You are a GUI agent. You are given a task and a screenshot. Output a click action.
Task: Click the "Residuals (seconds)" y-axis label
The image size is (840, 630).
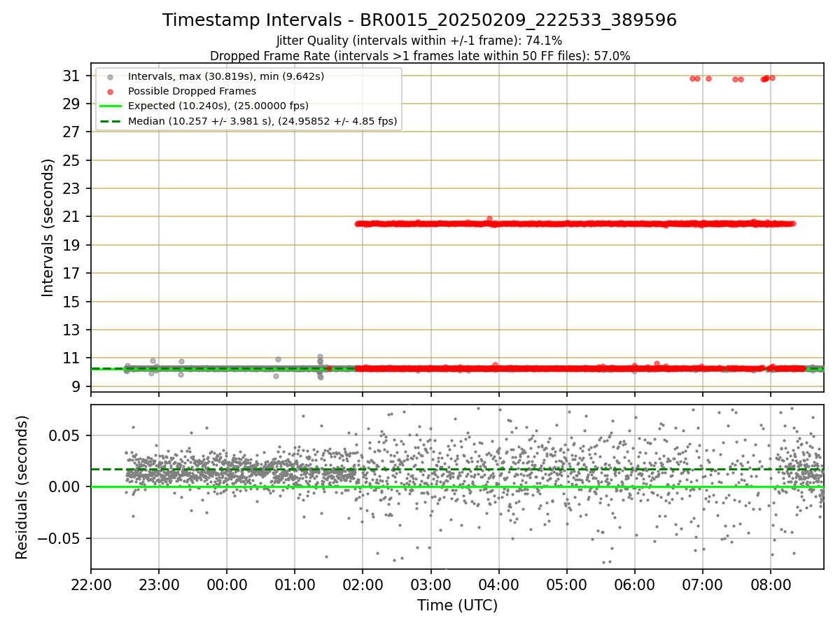[22, 487]
